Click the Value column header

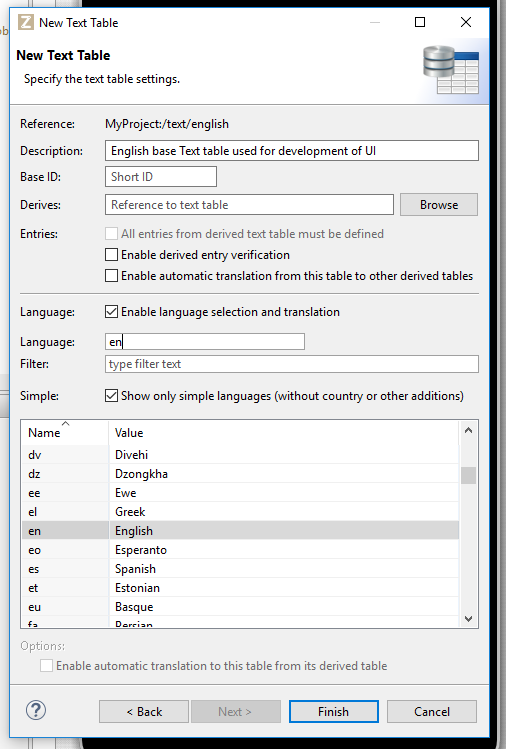point(284,433)
